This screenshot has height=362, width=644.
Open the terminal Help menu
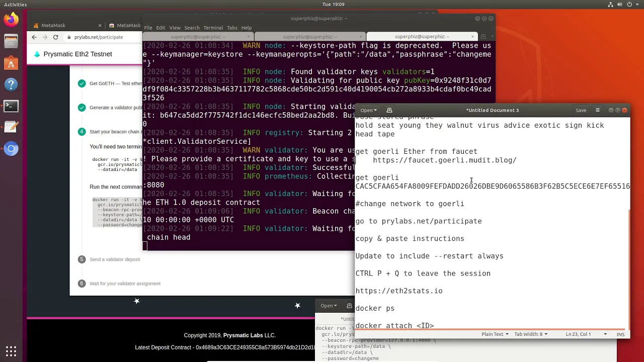click(247, 28)
